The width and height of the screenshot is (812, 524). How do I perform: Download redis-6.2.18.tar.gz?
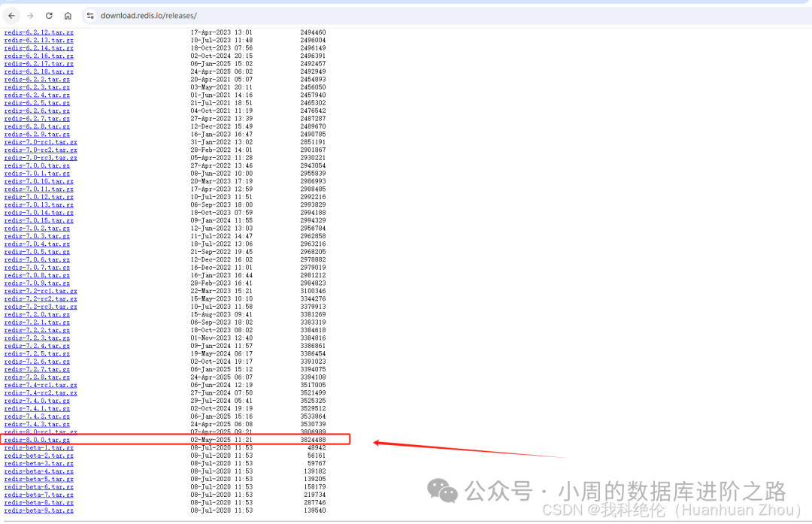[39, 71]
